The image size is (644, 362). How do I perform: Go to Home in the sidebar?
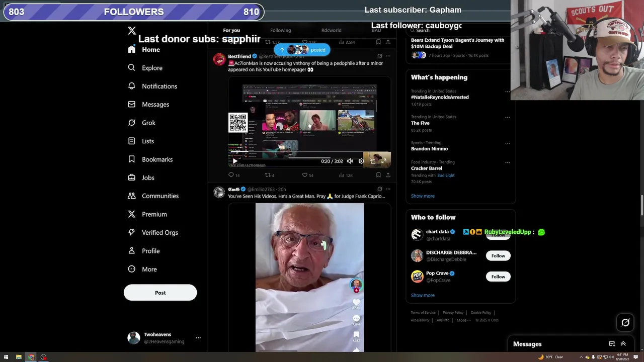tap(144, 50)
